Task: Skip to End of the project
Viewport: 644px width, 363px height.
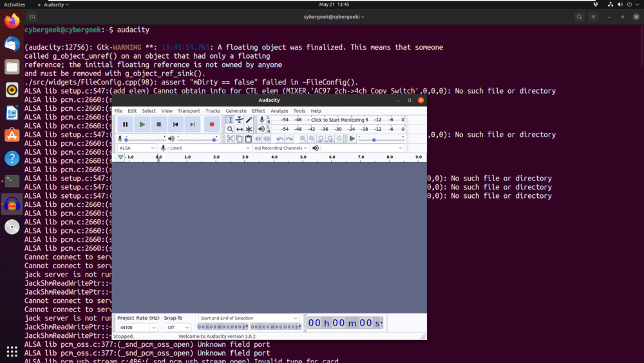Action: point(192,124)
